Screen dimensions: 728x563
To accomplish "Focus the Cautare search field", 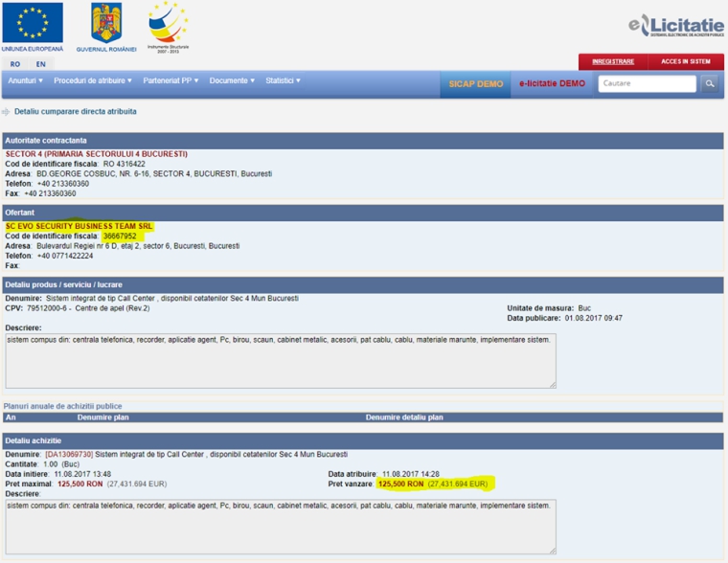I will (648, 83).
